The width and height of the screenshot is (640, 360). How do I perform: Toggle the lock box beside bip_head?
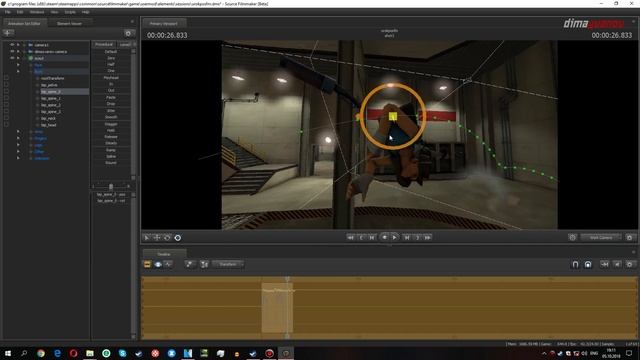click(x=6, y=125)
